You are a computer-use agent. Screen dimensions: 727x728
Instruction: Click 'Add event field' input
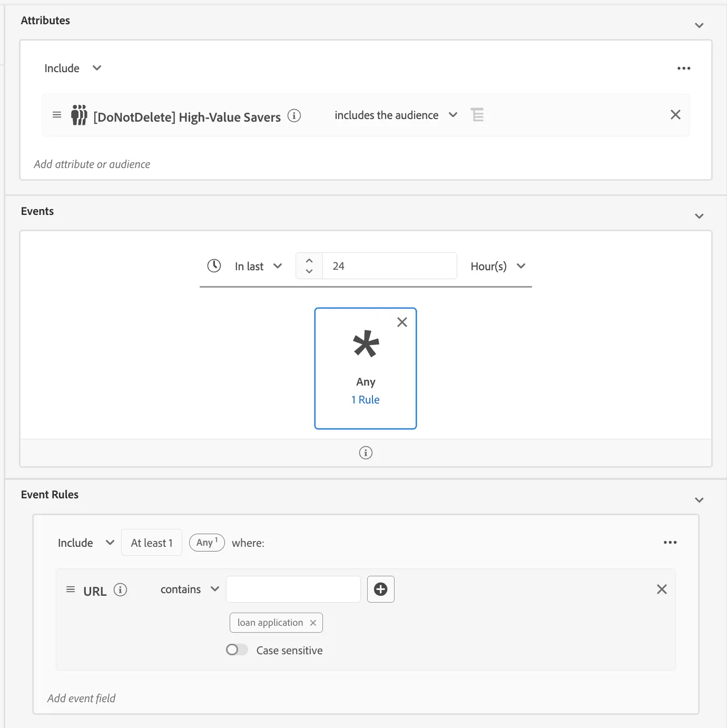pyautogui.click(x=82, y=699)
